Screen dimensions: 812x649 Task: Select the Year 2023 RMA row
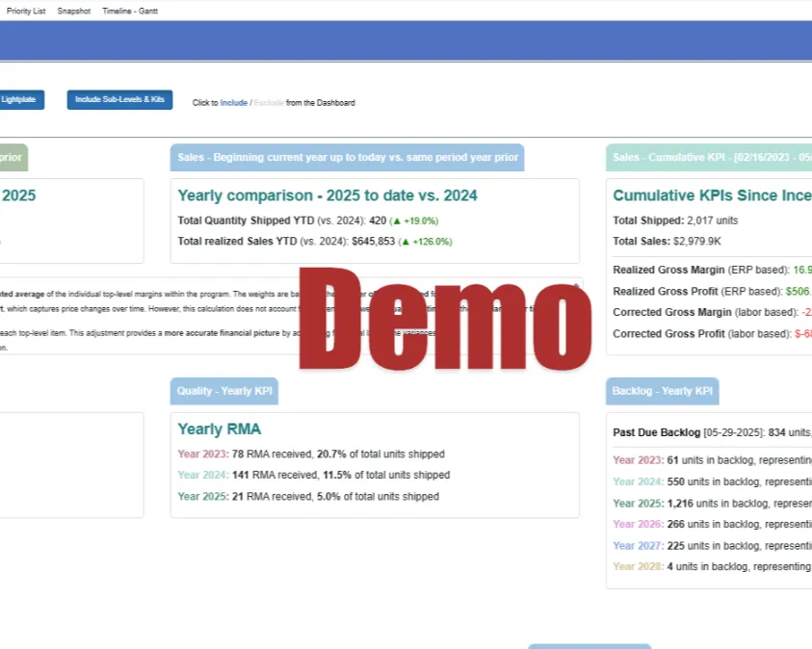point(310,454)
